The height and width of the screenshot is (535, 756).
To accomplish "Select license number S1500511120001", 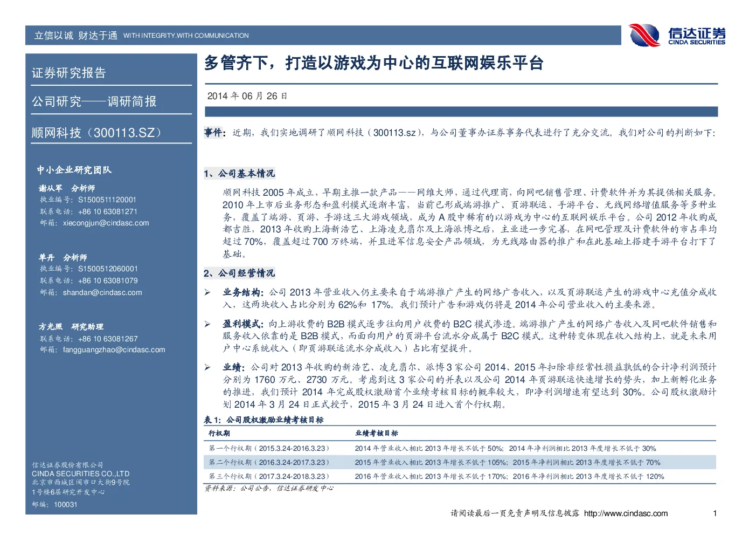I will tap(107, 200).
